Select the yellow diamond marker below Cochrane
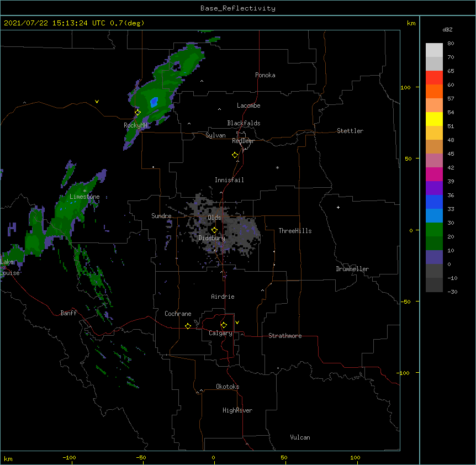Viewport: 476px width, 465px height. [188, 326]
